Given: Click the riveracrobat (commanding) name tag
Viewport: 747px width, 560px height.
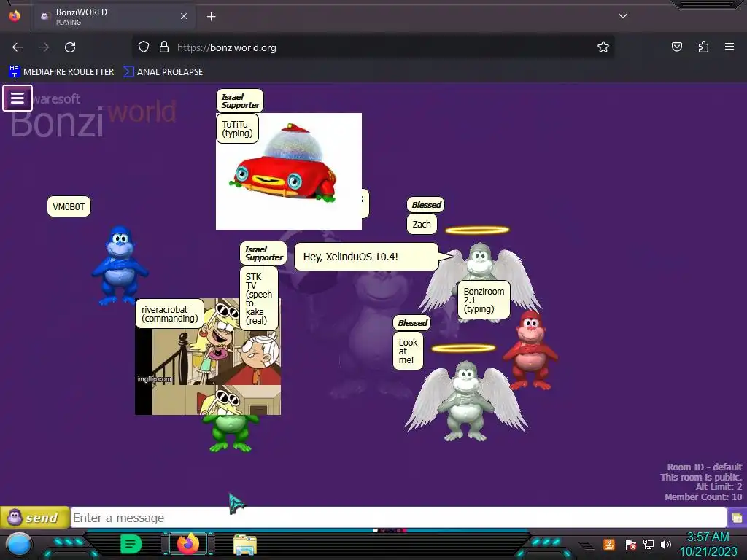Looking at the screenshot, I should click(x=169, y=314).
